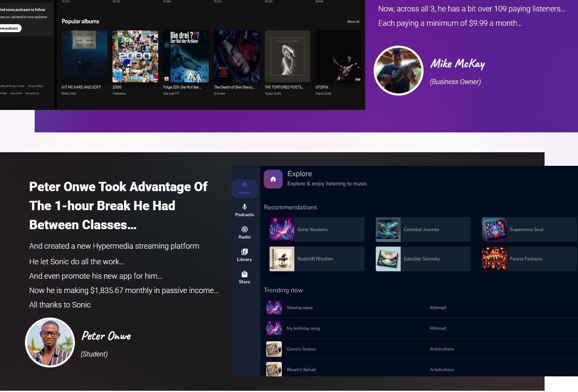Click the Waving wave track artwork
Screen dimensions: 578x392
(274, 307)
